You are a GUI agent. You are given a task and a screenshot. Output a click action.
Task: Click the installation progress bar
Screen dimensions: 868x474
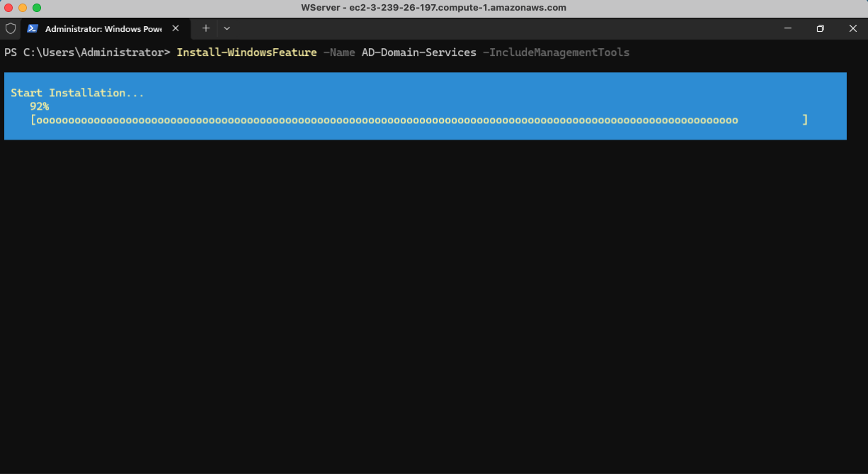click(418, 120)
